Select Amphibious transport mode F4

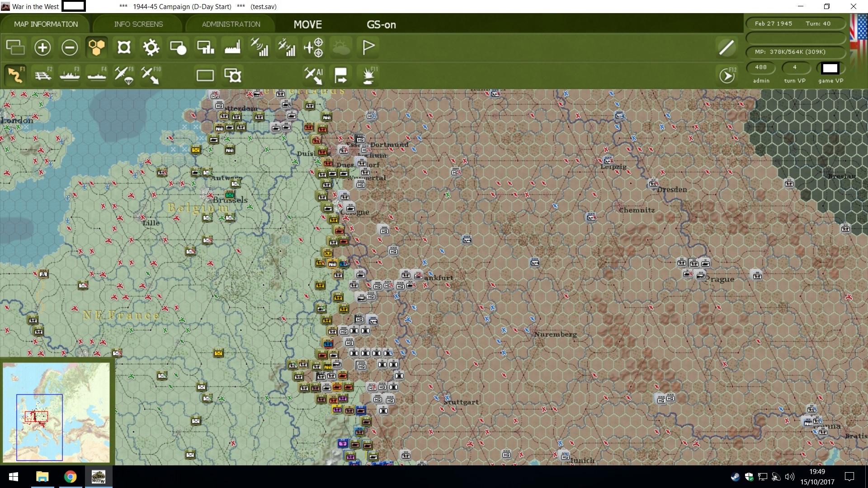point(97,75)
